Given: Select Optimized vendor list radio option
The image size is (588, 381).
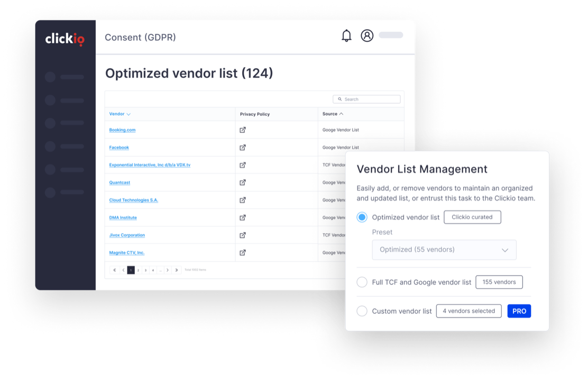Looking at the screenshot, I should 362,217.
